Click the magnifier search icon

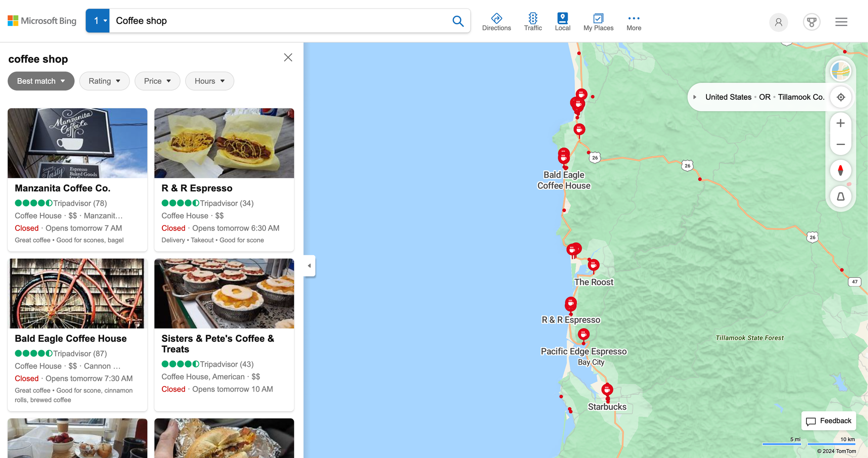coord(458,21)
